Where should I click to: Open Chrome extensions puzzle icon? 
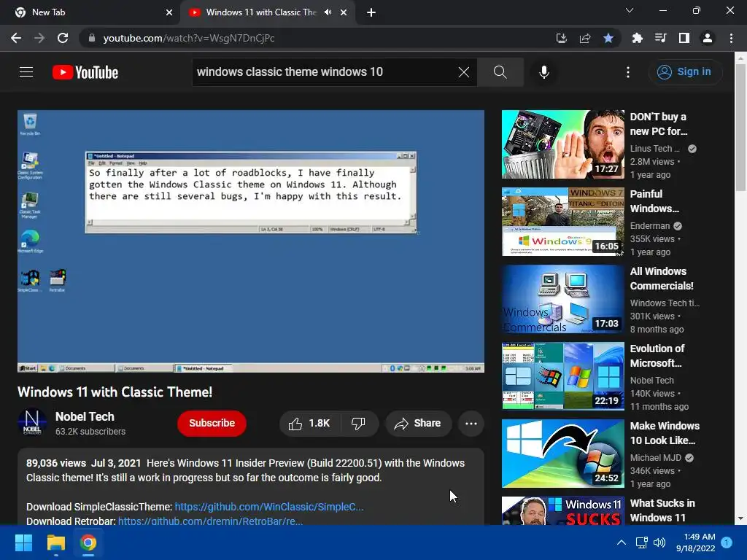(x=637, y=38)
